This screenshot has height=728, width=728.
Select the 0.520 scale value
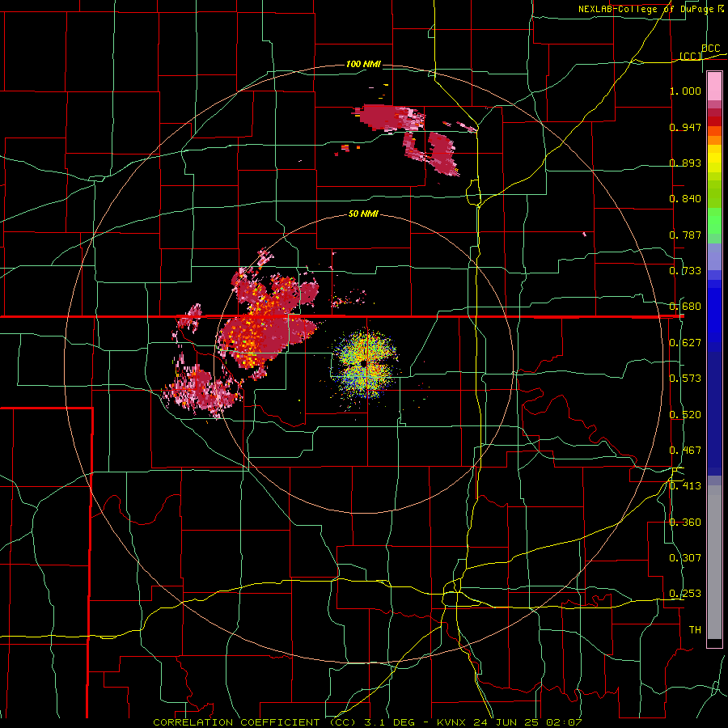click(685, 415)
